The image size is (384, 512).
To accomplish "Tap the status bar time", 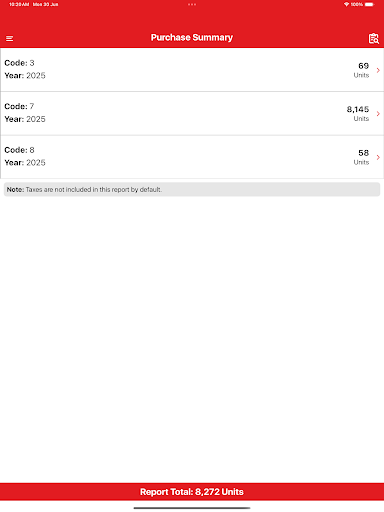I will coord(19,4).
